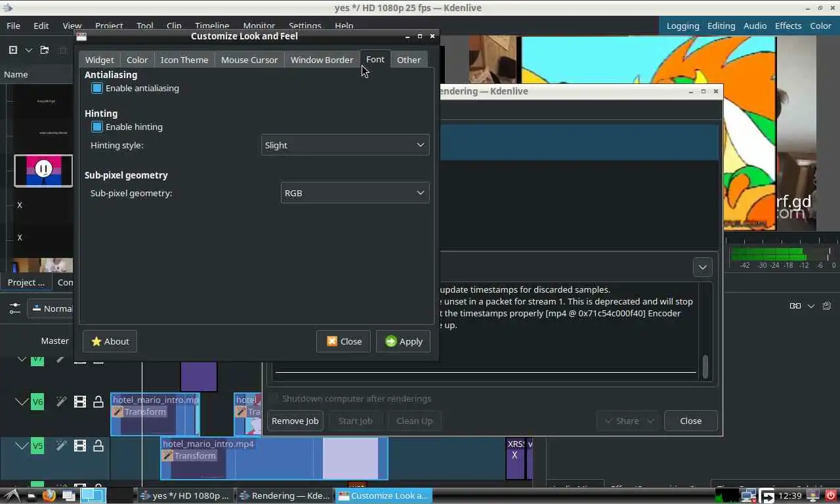Toggle the V5 track lock icon
The height and width of the screenshot is (504, 840).
(98, 446)
